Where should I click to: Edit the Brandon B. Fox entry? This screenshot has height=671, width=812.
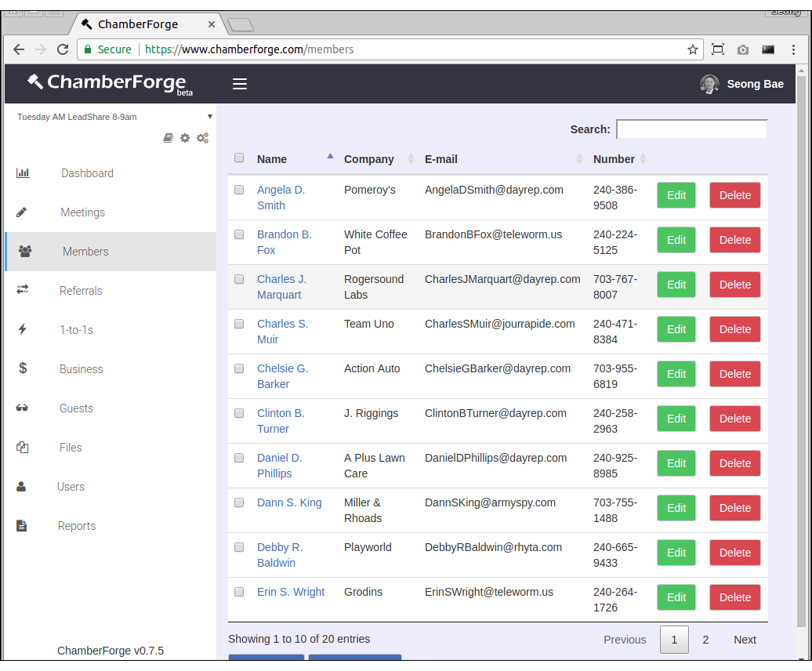click(676, 240)
